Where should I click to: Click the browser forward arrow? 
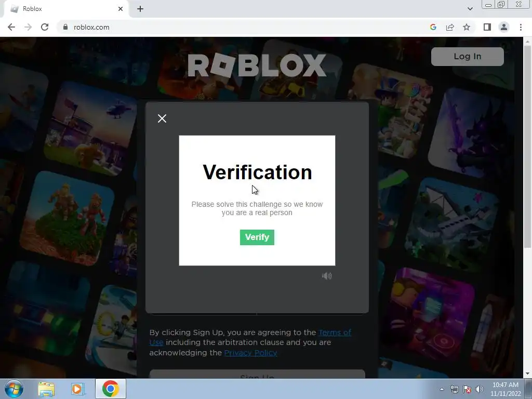[x=28, y=27]
